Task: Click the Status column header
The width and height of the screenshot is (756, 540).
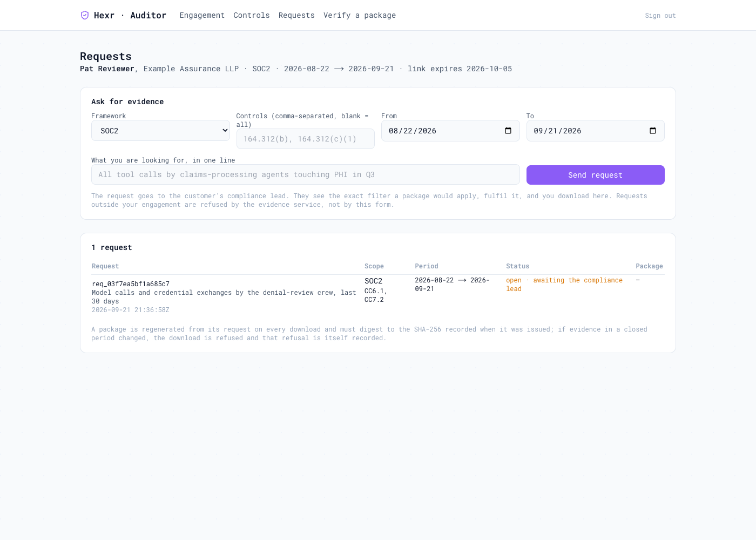Action: (x=518, y=266)
